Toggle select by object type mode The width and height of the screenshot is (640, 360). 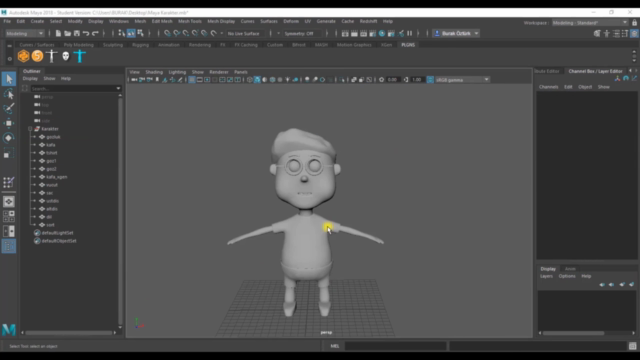[131, 33]
